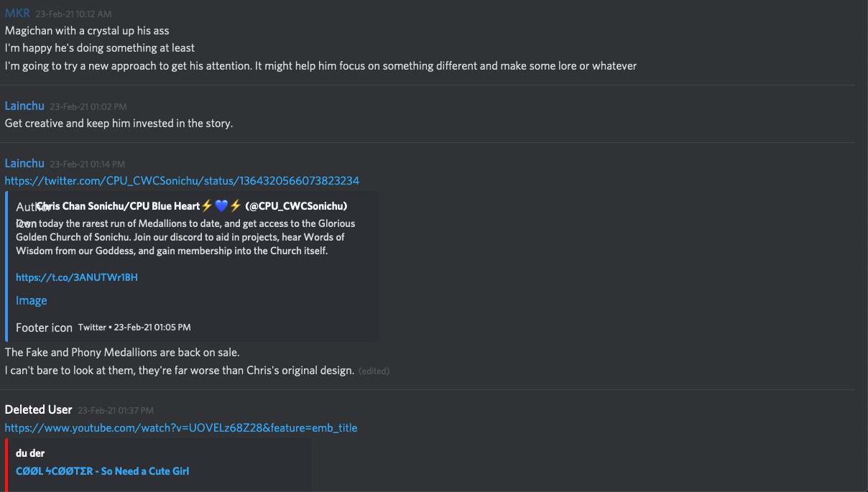
Task: Click the Footer icon placeholder text
Action: (44, 328)
